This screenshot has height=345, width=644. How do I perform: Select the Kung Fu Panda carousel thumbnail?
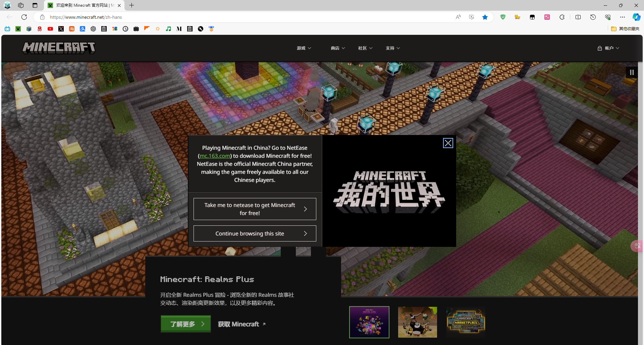(x=418, y=322)
